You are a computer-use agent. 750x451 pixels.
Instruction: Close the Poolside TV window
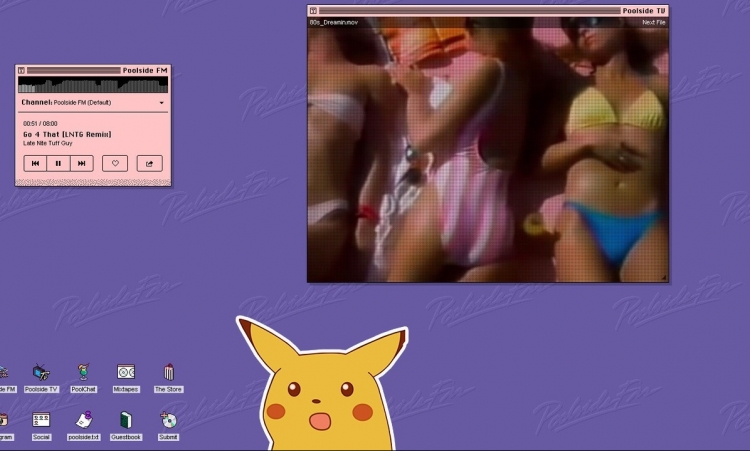click(x=313, y=11)
